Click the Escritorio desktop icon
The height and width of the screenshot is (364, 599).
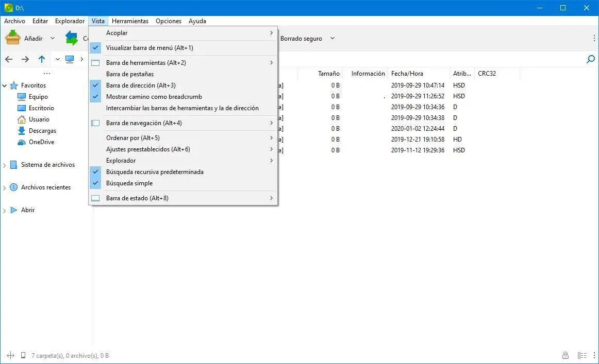click(22, 108)
